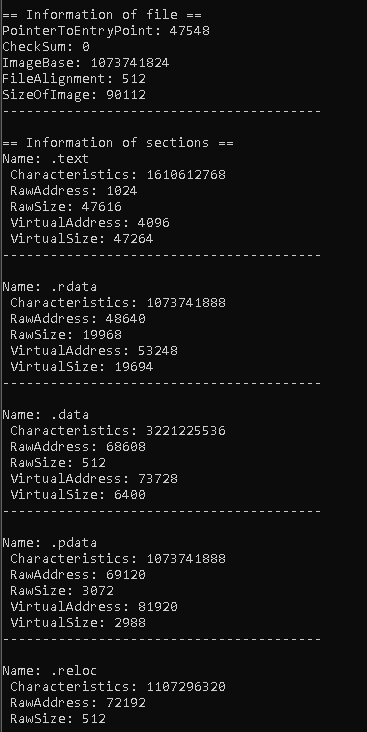Click the Information of file header
This screenshot has height=732, width=367.
click(102, 15)
